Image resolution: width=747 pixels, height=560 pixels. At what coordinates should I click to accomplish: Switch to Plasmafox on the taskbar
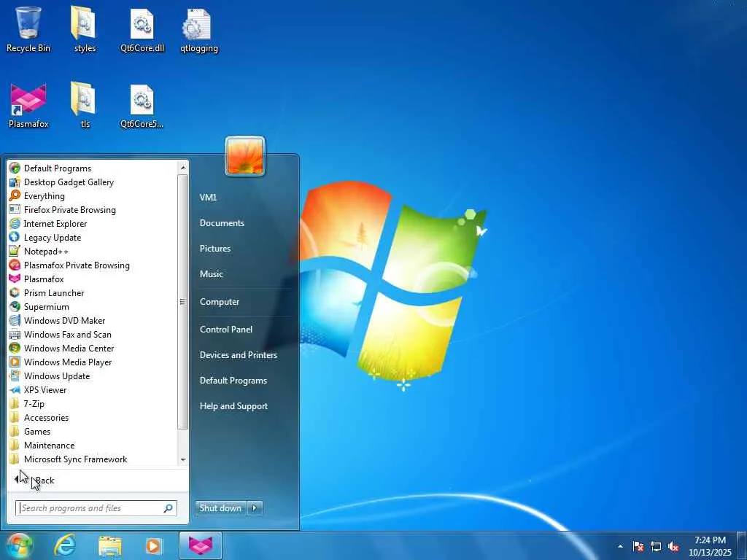pos(200,545)
